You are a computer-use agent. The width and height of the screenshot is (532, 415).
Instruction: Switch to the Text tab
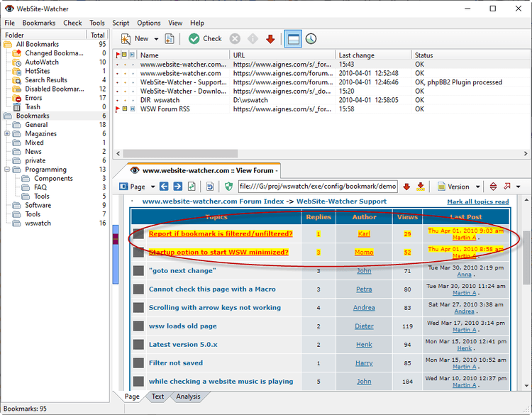coord(157,397)
